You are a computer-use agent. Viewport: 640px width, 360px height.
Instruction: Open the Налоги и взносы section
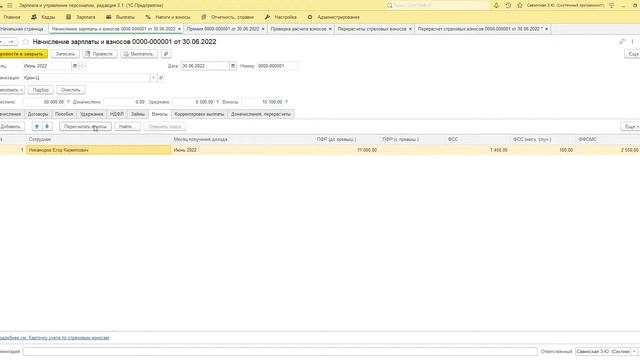(x=168, y=17)
